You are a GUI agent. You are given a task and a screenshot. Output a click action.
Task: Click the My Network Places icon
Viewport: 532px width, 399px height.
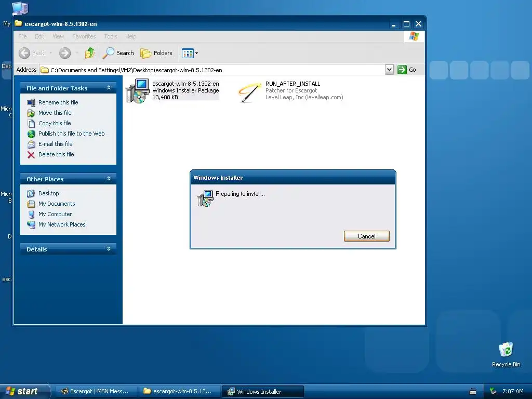pyautogui.click(x=31, y=224)
